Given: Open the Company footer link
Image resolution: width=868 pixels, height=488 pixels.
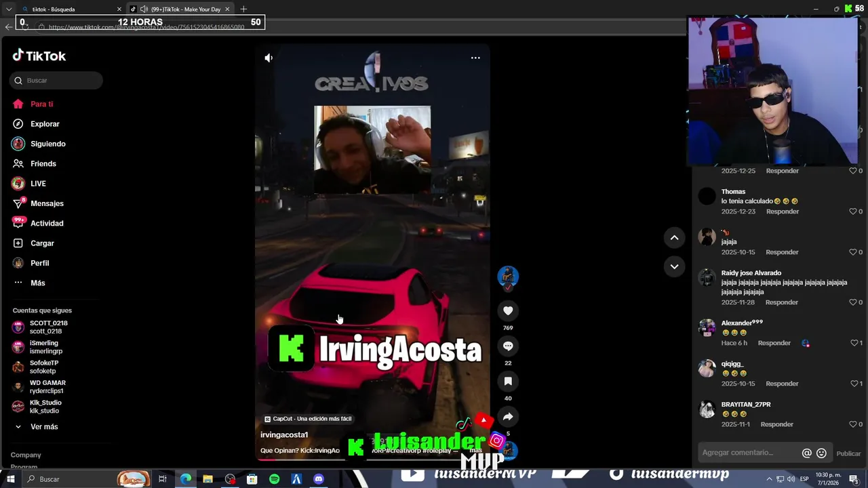Looking at the screenshot, I should pyautogui.click(x=26, y=455).
